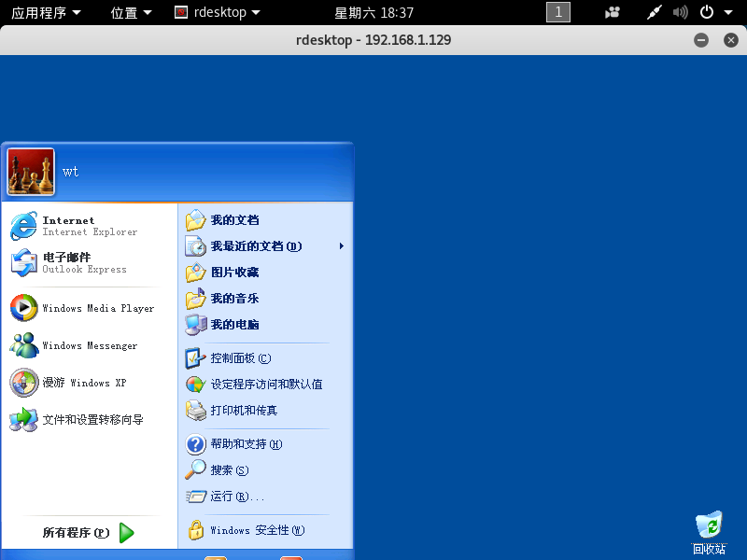
Task: Expand 所有程序 green arrow
Action: pos(126,532)
